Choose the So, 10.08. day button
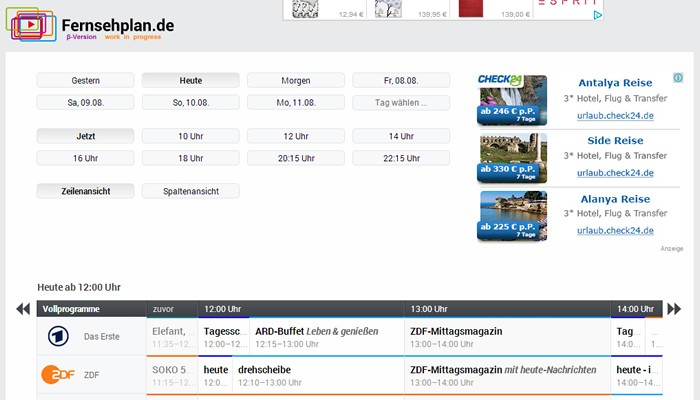700x400 pixels. [x=191, y=102]
